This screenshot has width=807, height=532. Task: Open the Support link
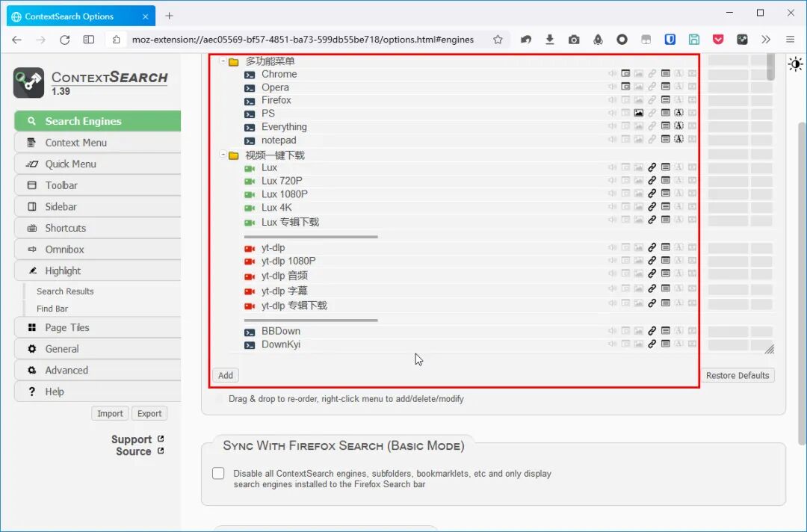[x=137, y=439]
